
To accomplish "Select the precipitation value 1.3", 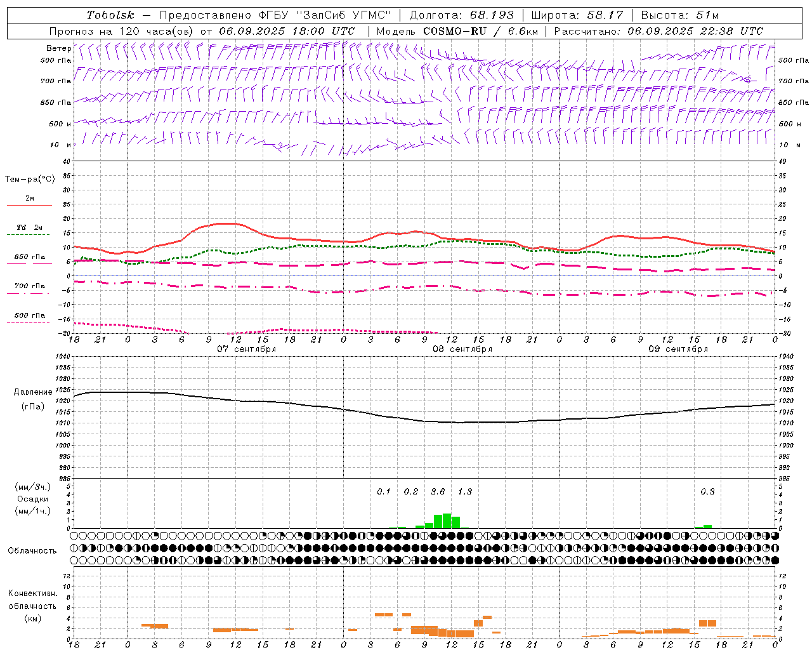I will pyautogui.click(x=465, y=491).
